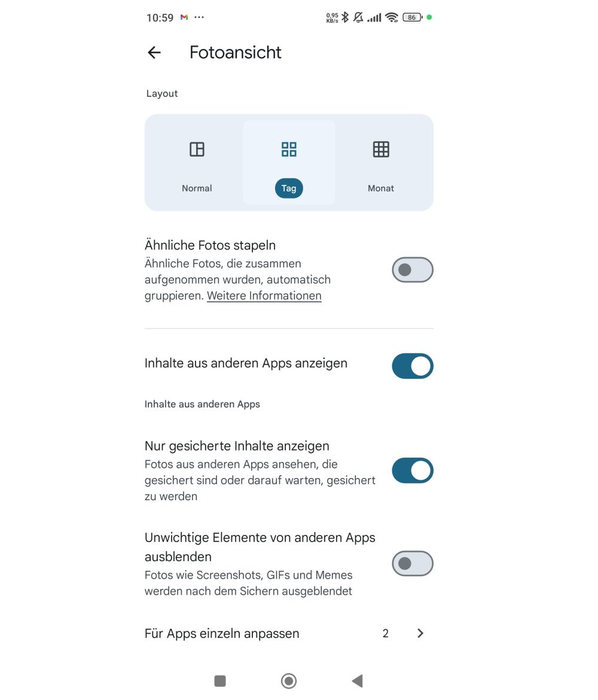Enable the Ähnliche Fotos stapeln switch
598x700 pixels.
412,270
